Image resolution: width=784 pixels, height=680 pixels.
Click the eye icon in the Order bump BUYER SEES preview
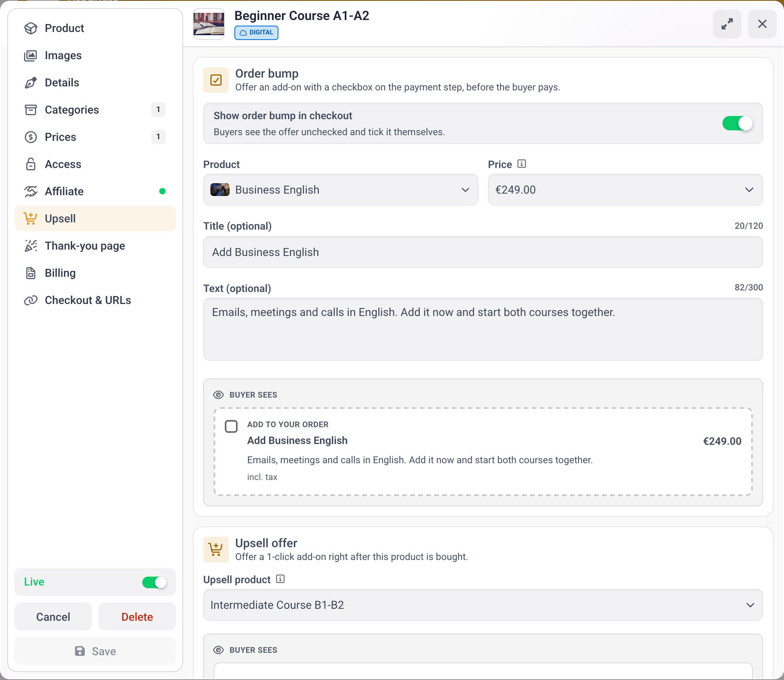pyautogui.click(x=218, y=395)
